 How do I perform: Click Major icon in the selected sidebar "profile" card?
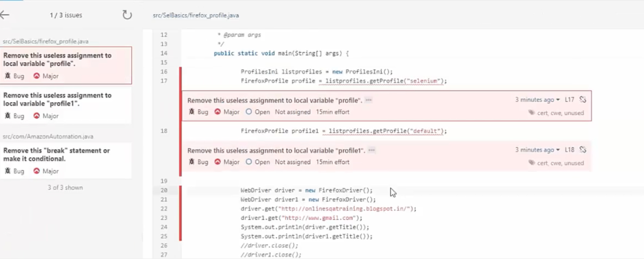[36, 76]
